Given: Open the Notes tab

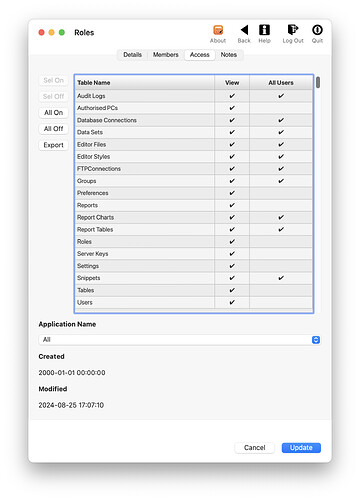Looking at the screenshot, I should [229, 55].
